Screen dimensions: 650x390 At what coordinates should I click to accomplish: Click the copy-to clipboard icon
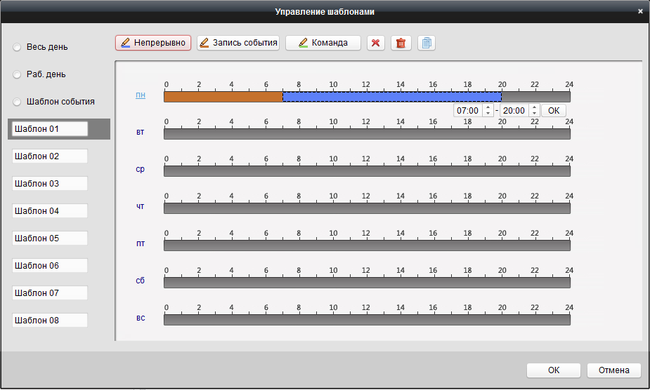pyautogui.click(x=426, y=43)
